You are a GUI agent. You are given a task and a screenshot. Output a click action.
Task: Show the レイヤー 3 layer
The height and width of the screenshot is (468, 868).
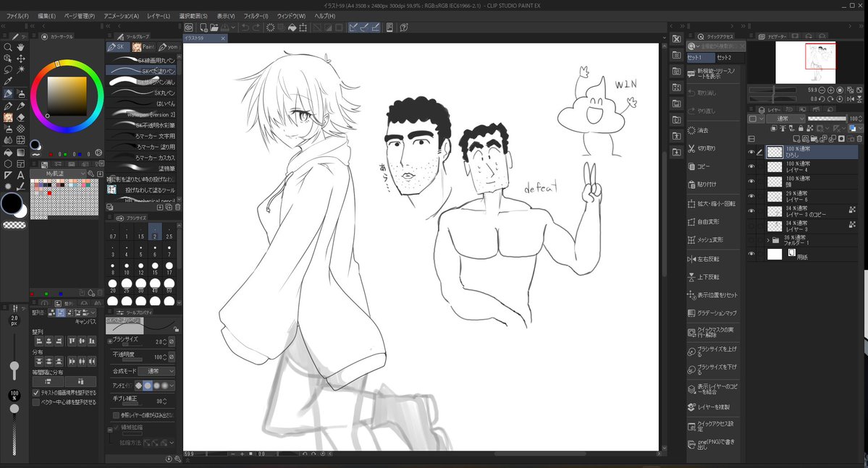(x=751, y=226)
